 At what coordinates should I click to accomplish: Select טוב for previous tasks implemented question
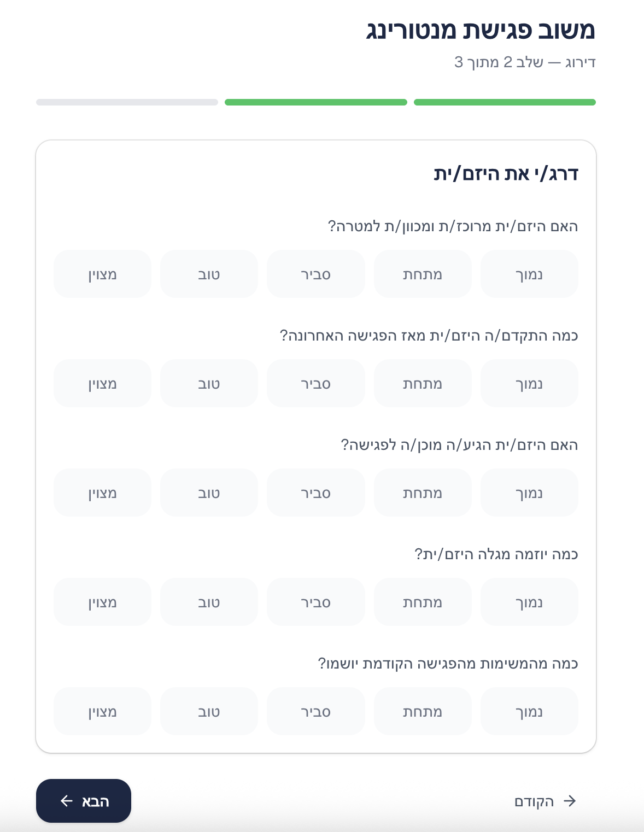pos(208,711)
